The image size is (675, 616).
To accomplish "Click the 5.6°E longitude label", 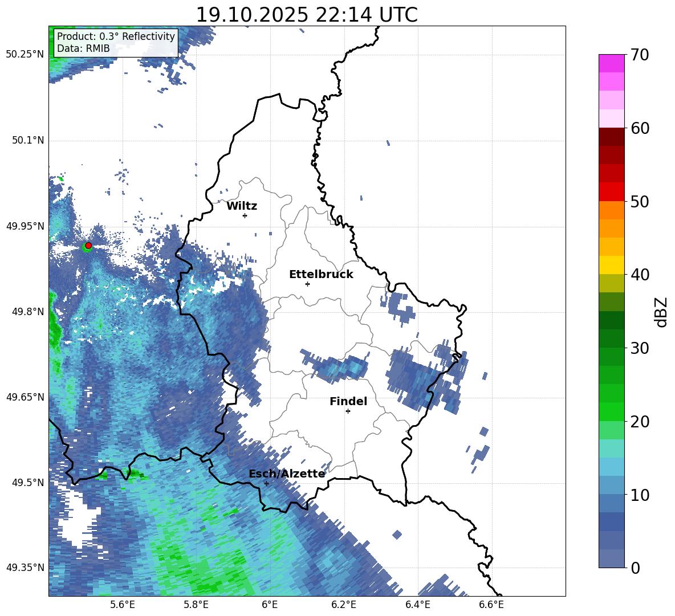I will (122, 605).
